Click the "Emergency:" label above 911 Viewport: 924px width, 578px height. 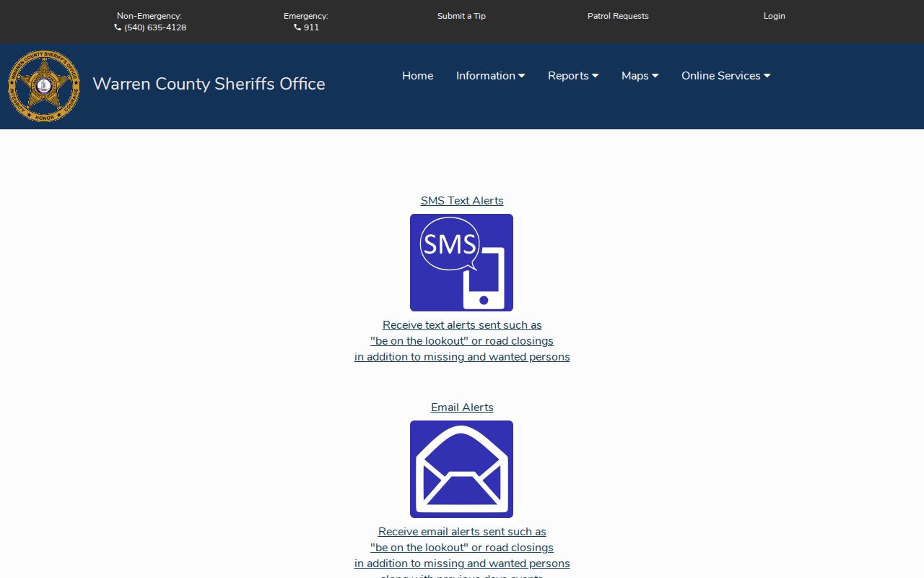306,16
